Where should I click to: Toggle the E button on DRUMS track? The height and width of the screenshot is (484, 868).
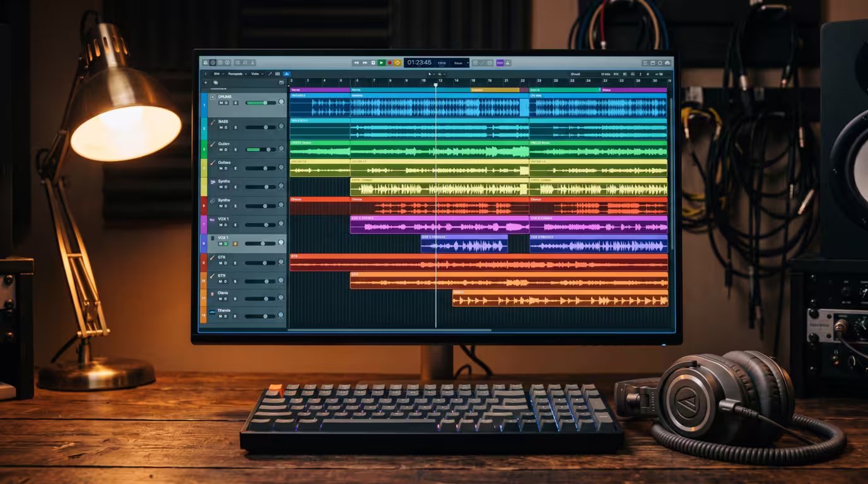(x=235, y=103)
